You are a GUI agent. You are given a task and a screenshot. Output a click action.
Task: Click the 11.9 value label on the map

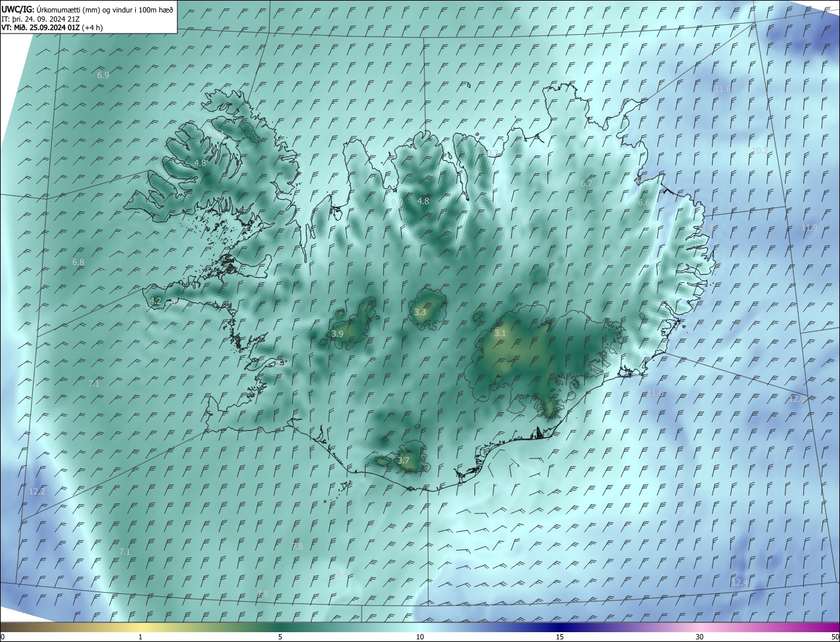[810, 228]
